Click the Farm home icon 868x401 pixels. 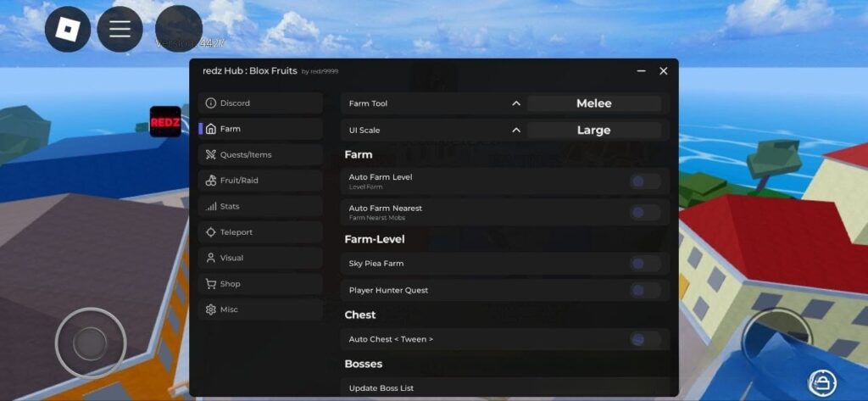coord(210,129)
